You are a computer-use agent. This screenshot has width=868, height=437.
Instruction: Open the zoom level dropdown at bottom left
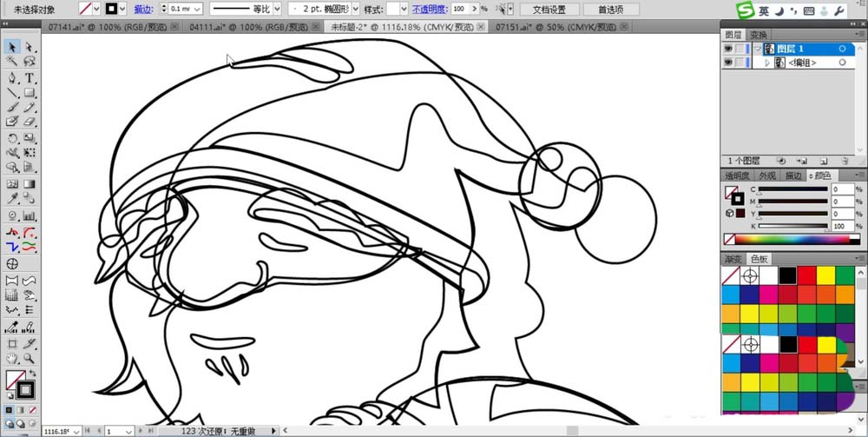tap(76, 431)
